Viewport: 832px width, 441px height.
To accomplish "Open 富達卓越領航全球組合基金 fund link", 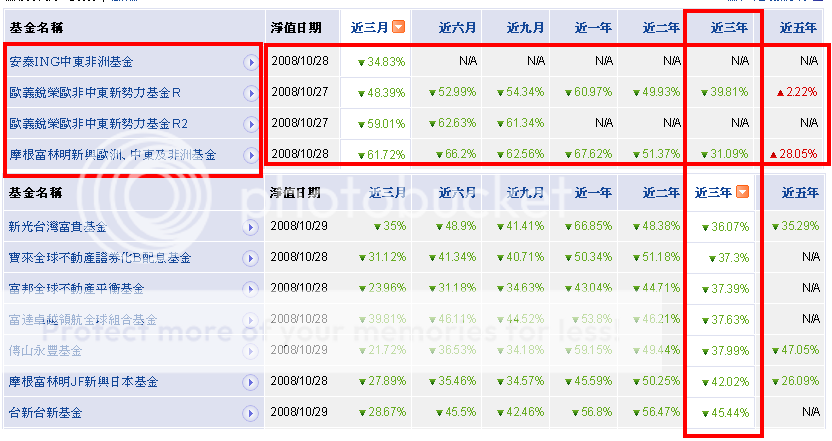I will (82, 320).
